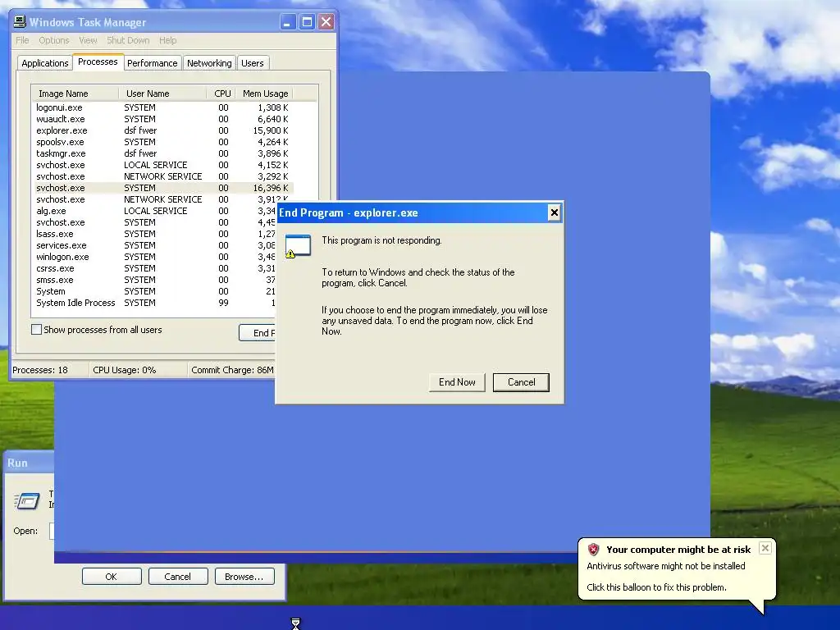Maximize the Windows Task Manager window
The width and height of the screenshot is (840, 630).
coord(307,22)
